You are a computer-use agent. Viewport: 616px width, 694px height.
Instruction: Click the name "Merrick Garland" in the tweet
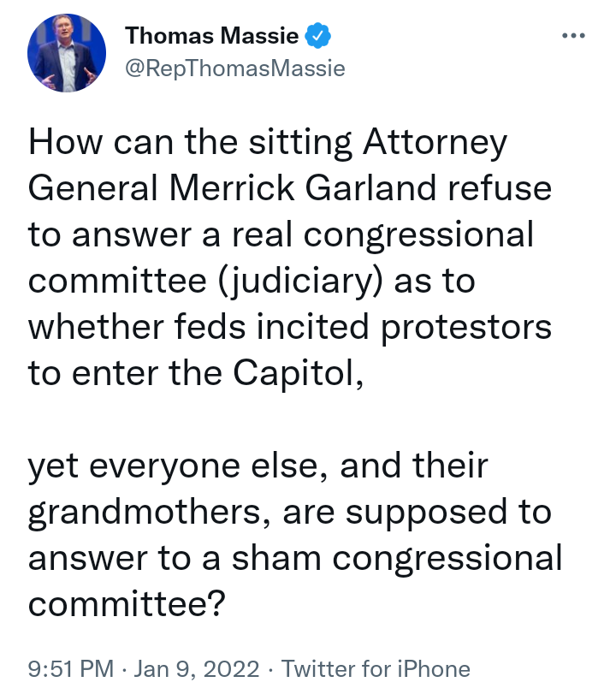pyautogui.click(x=303, y=187)
